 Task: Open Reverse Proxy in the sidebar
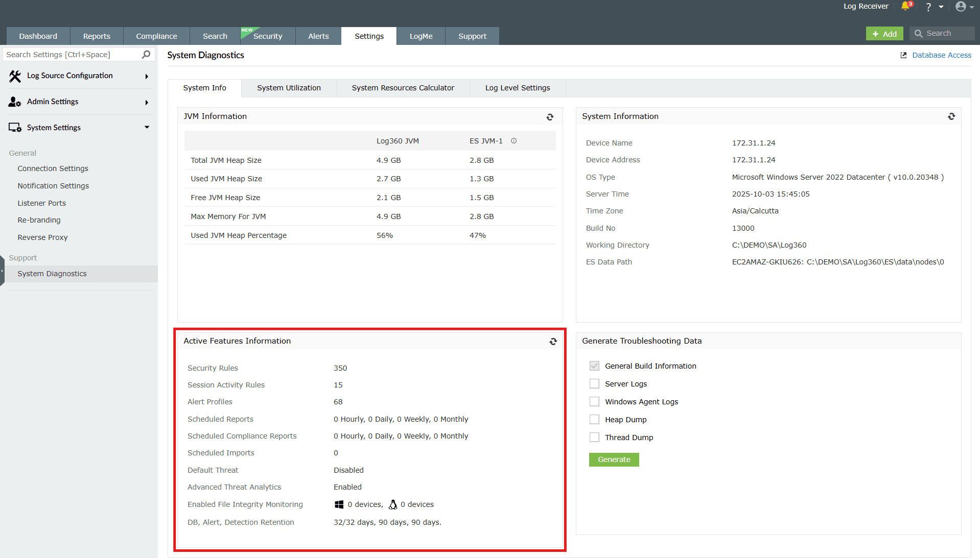42,237
